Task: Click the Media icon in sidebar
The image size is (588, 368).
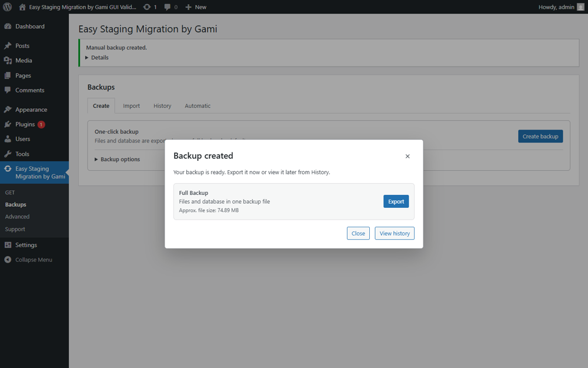Action: click(x=8, y=61)
